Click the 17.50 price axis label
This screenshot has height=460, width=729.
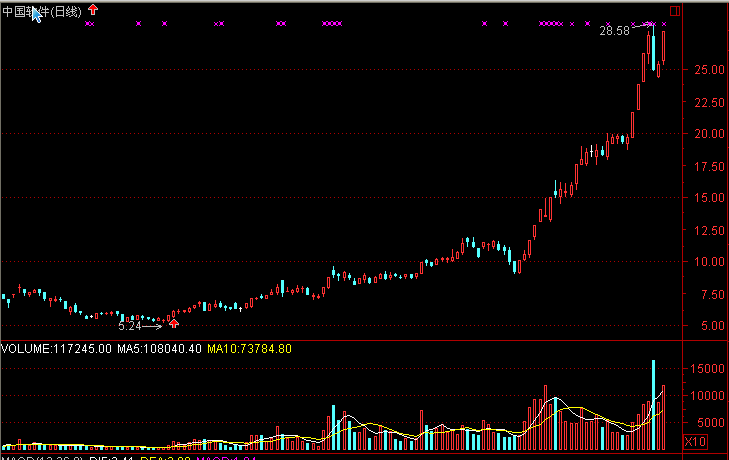(709, 167)
